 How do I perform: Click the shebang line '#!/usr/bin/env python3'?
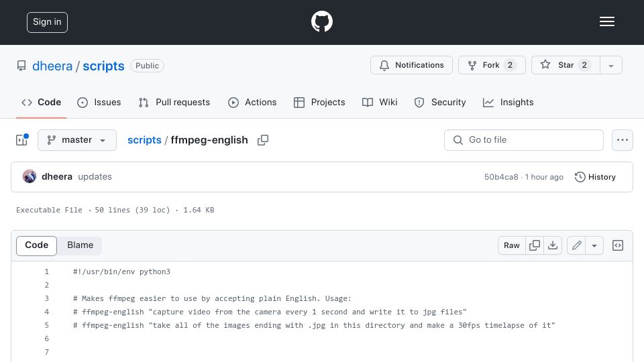pos(121,271)
